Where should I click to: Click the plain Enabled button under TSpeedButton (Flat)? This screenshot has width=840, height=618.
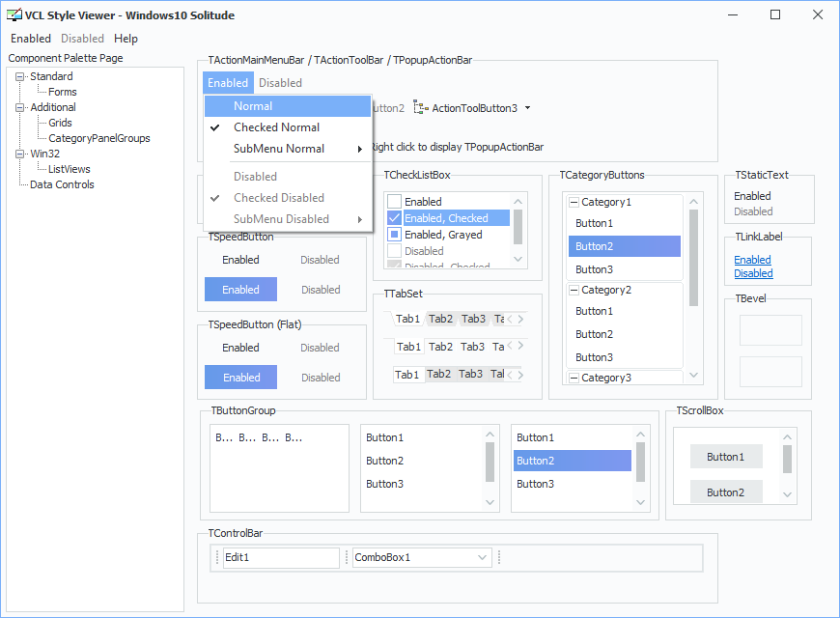(241, 348)
